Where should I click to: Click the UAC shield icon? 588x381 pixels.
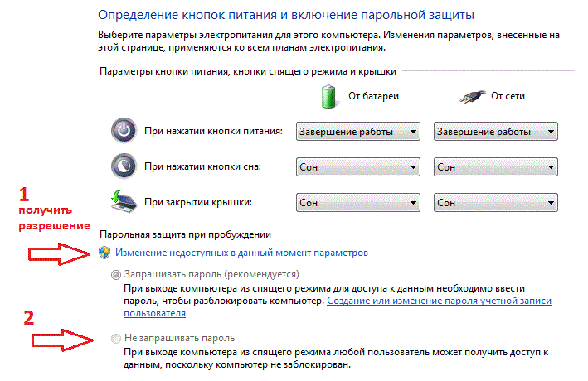pos(104,253)
